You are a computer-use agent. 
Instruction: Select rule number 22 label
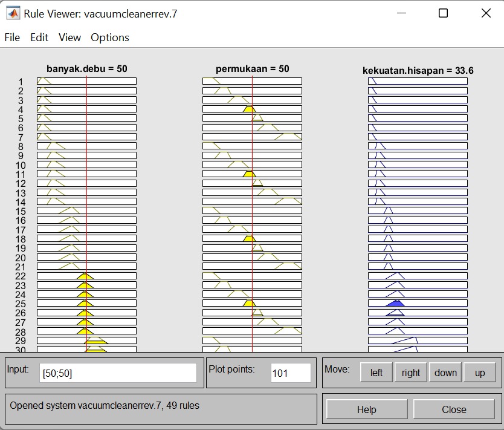click(21, 276)
